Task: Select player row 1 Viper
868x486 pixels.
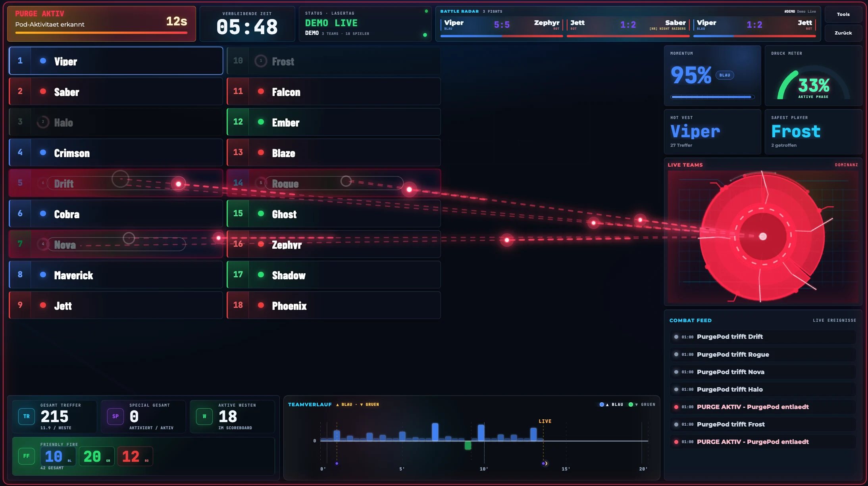Action: click(116, 61)
